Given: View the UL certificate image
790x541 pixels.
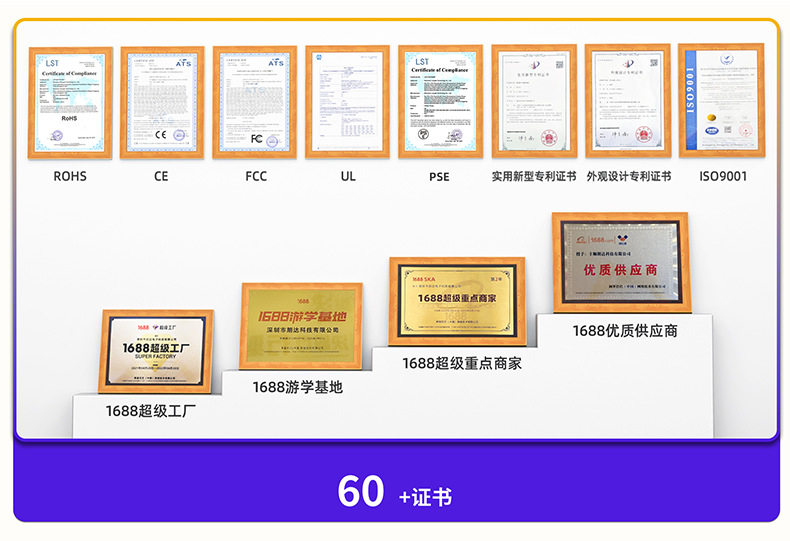Looking at the screenshot, I should tap(348, 102).
